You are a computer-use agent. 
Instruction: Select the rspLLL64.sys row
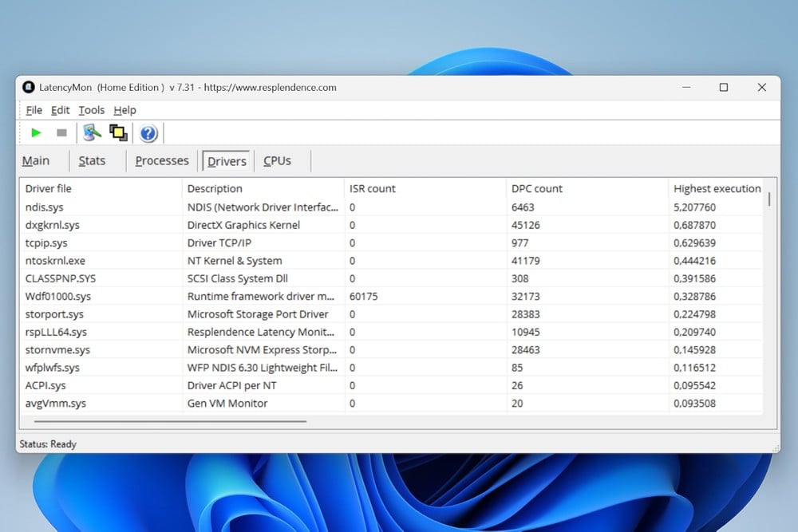tap(392, 332)
